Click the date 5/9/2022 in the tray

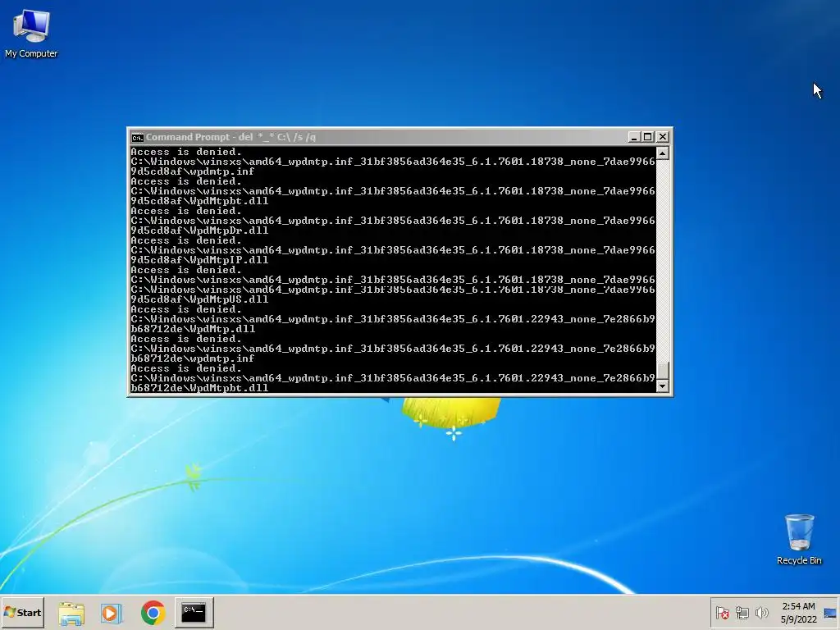coord(798,619)
